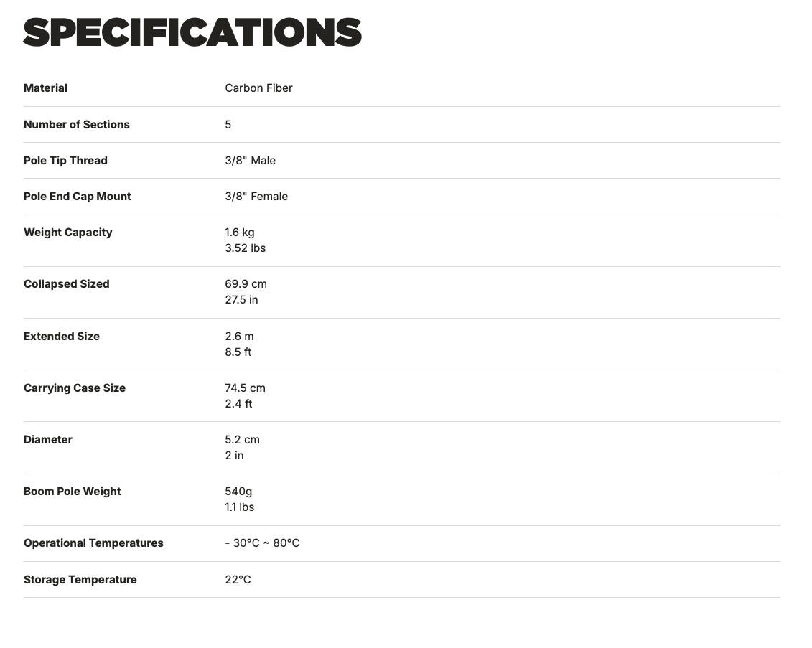Click the Carrying Case Size label
This screenshot has height=648, width=812.
tap(75, 388)
